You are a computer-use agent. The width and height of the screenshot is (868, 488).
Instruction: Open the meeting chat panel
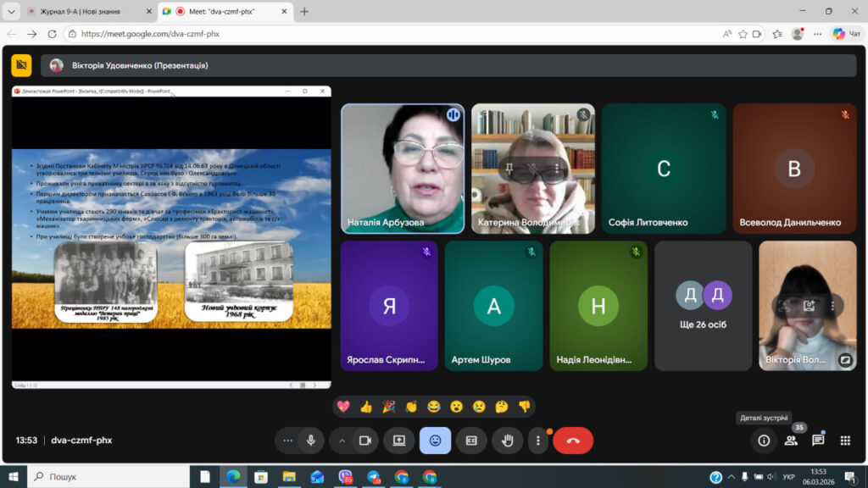[x=818, y=441]
